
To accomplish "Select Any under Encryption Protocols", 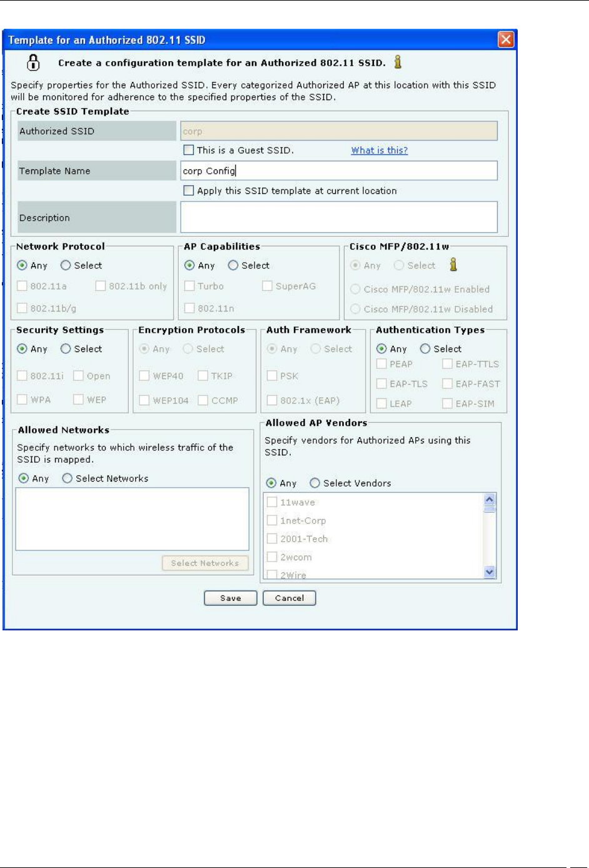I will (x=144, y=349).
